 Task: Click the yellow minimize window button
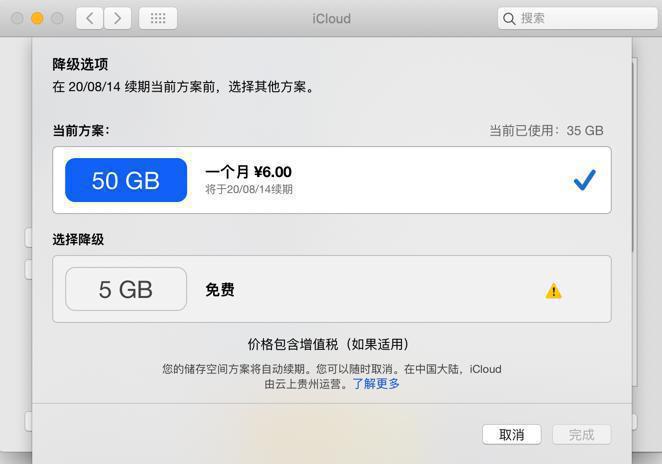pyautogui.click(x=37, y=18)
